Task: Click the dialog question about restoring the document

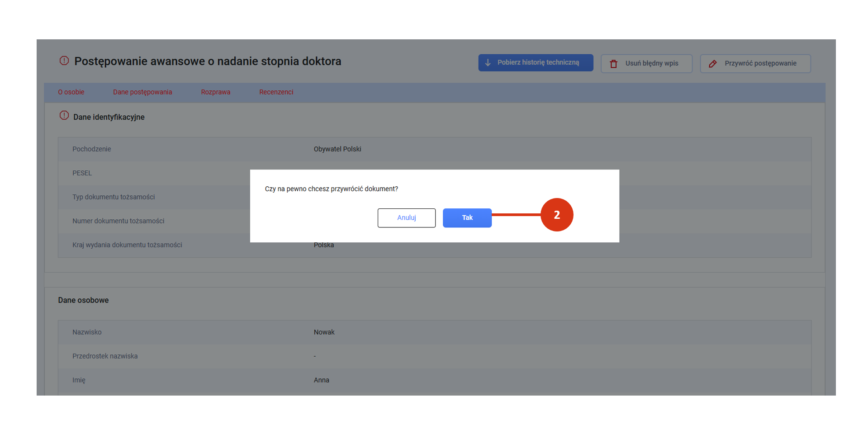Action: click(331, 189)
